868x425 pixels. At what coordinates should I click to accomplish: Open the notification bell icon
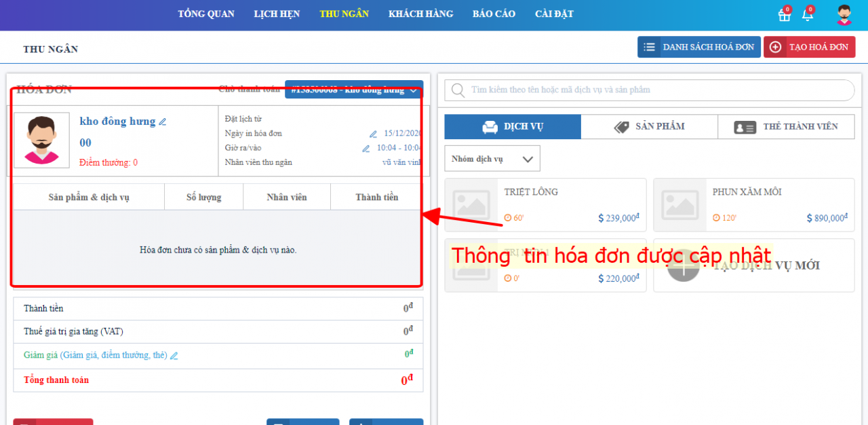[807, 15]
